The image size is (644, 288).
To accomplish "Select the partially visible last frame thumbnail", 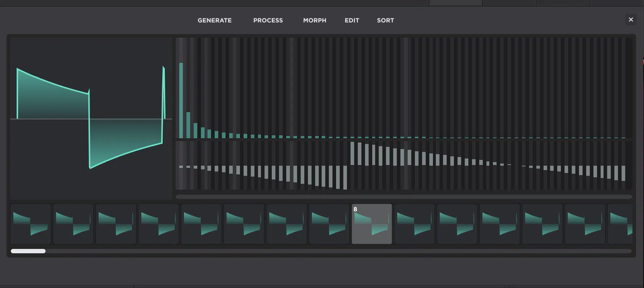I will (620, 224).
